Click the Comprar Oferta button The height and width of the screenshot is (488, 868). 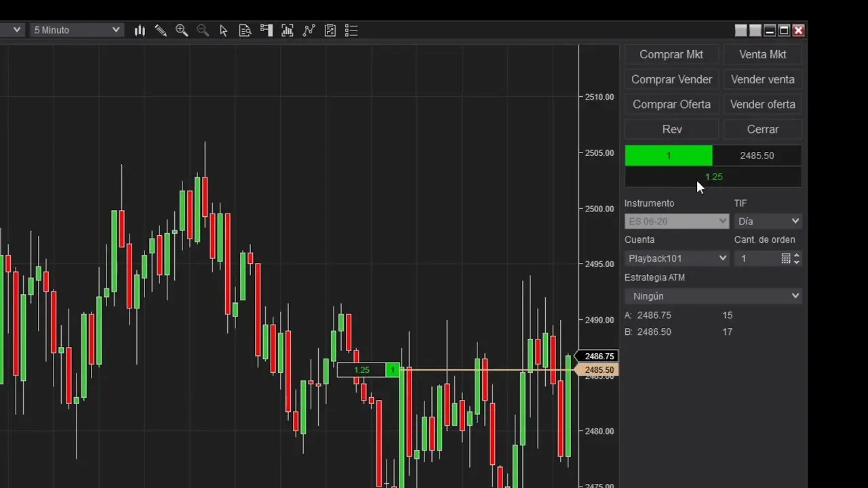click(x=671, y=104)
